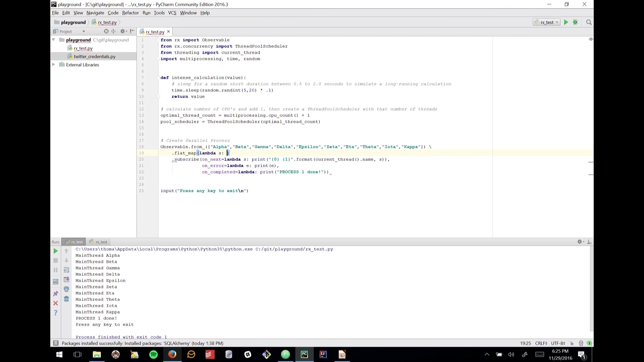
Task: Click the inspection eye icon atop the editor
Action: click(591, 39)
